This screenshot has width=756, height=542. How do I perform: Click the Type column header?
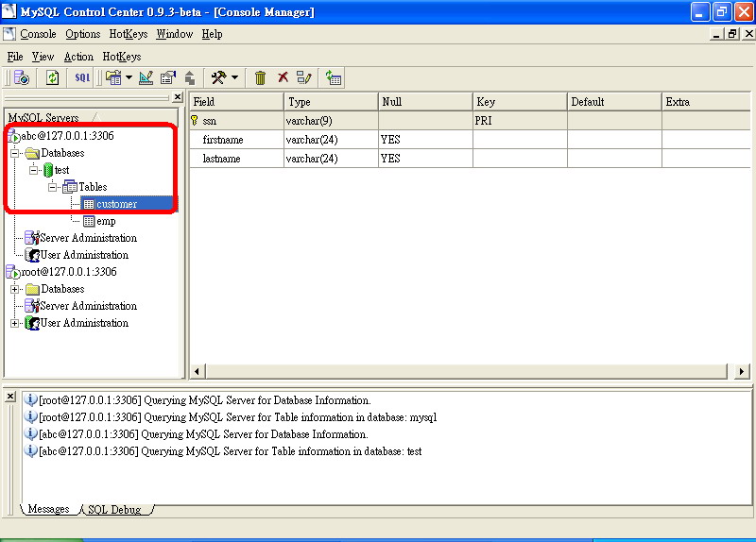click(331, 102)
